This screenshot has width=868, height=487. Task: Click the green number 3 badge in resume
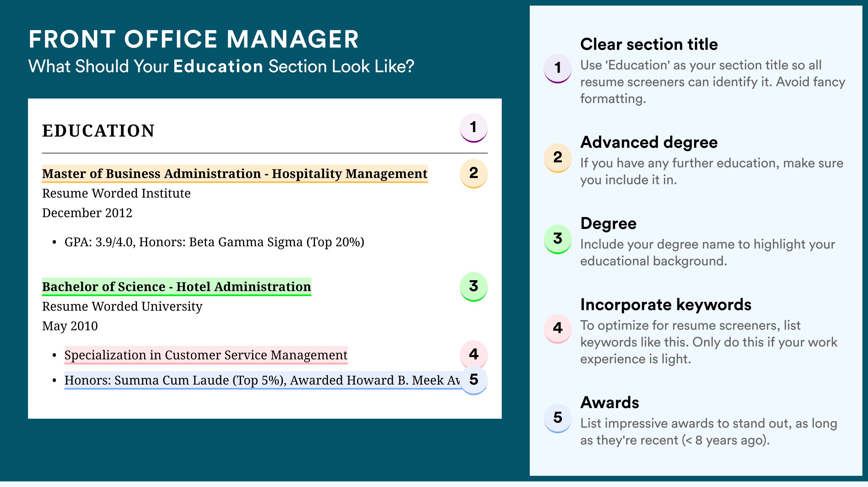(473, 286)
